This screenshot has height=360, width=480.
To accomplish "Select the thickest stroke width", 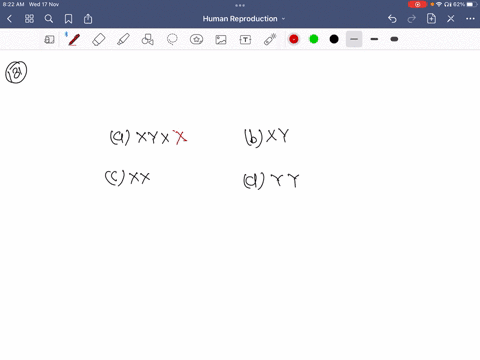I will pos(394,39).
